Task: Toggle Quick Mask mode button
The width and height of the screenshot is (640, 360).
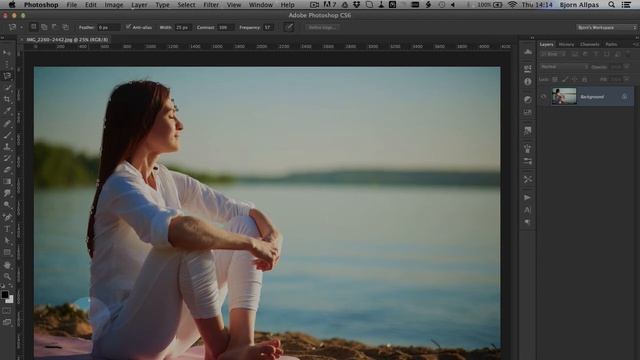Action: [x=7, y=311]
